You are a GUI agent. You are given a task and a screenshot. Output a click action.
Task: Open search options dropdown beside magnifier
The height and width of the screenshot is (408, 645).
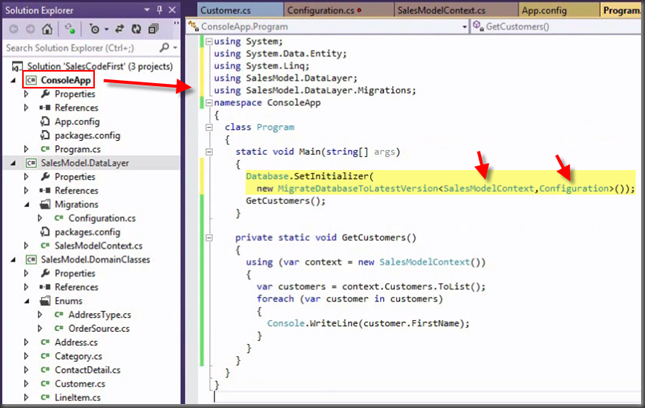[x=175, y=48]
